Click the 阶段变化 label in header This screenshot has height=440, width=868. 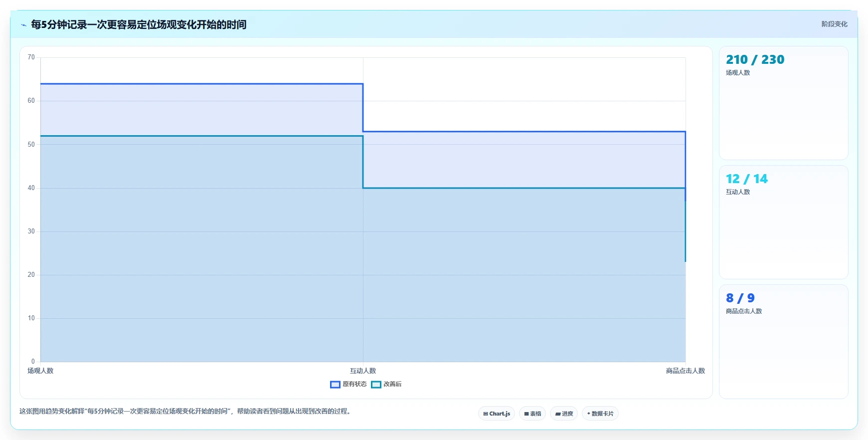click(834, 24)
